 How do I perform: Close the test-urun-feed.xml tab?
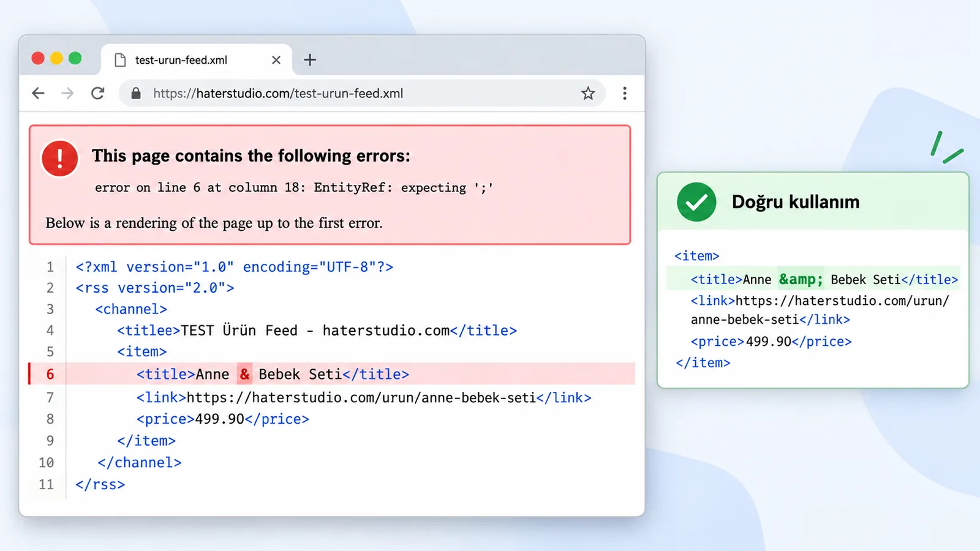click(x=276, y=60)
